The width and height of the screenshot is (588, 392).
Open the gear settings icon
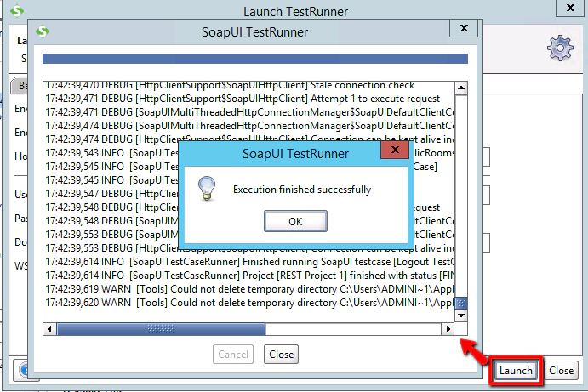560,48
